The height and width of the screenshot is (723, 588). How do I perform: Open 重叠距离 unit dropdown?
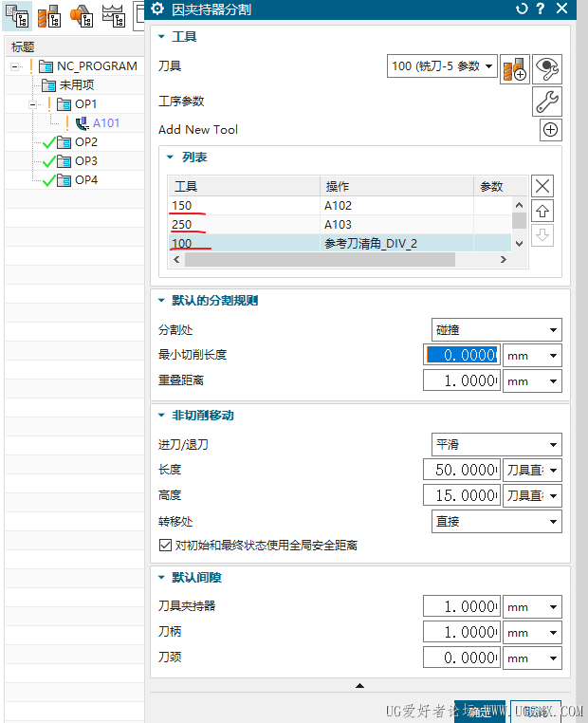tap(532, 380)
